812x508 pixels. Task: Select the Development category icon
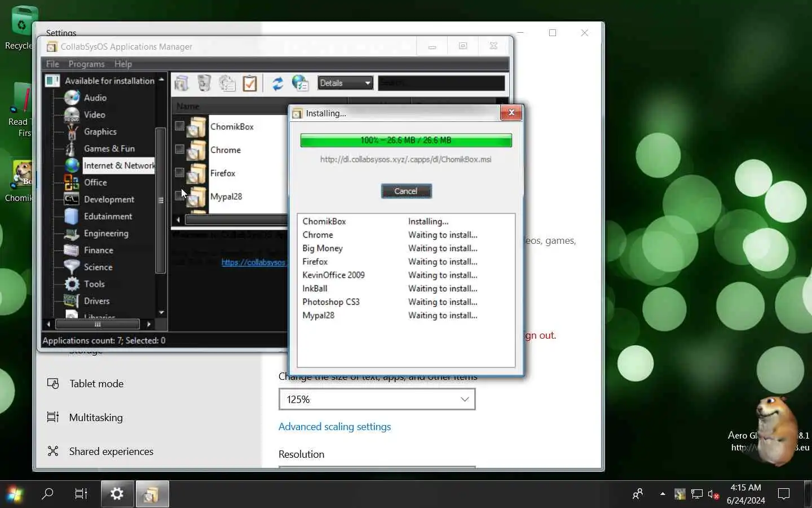click(x=72, y=199)
